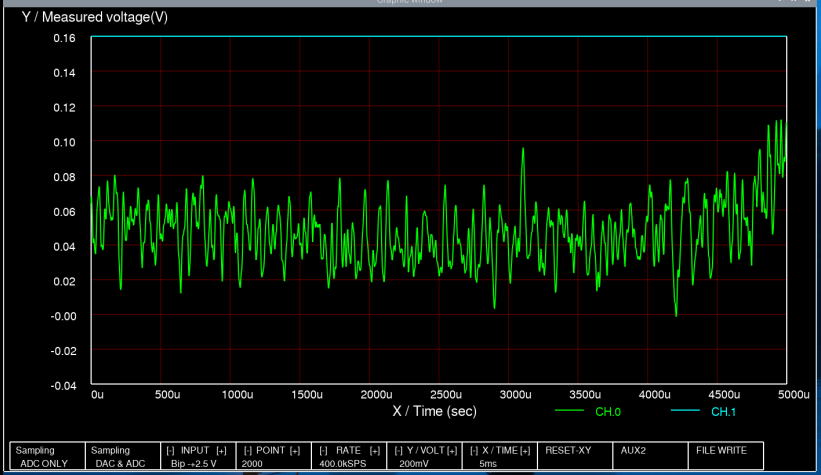Click the FILE WRITE button
The width and height of the screenshot is (821, 475).
726,456
